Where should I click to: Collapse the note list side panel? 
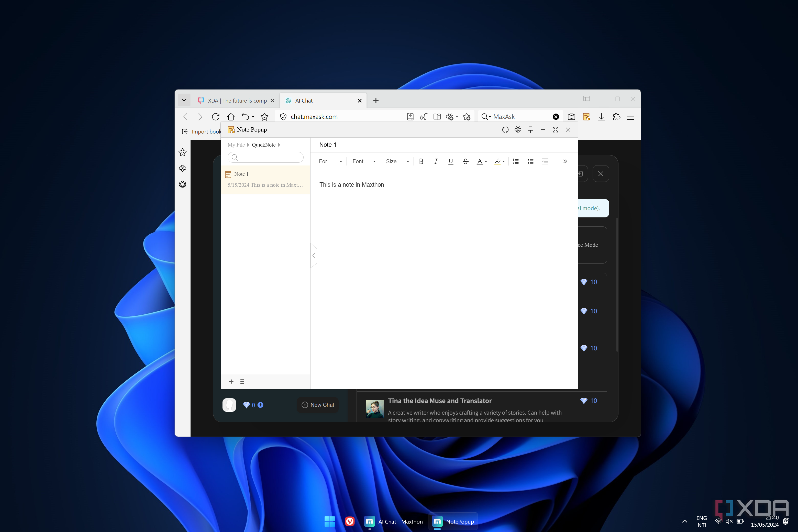click(314, 256)
